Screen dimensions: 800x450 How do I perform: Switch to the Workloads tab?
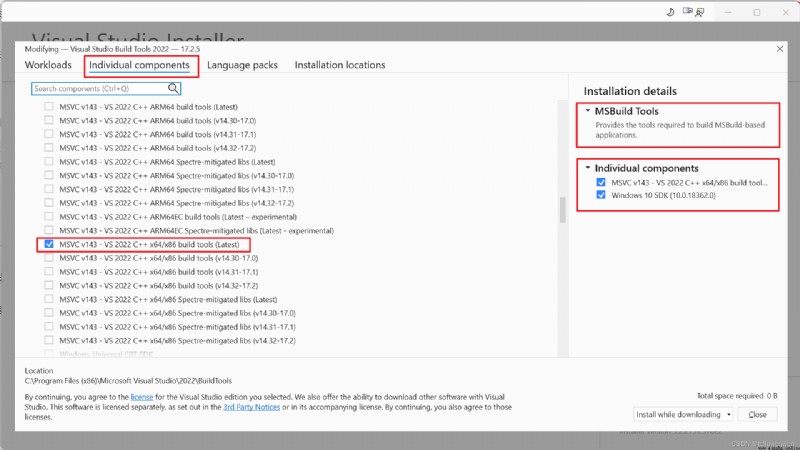[x=48, y=65]
